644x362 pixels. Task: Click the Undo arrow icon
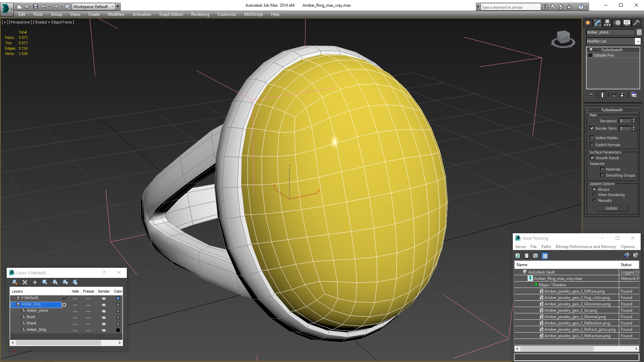[44, 6]
